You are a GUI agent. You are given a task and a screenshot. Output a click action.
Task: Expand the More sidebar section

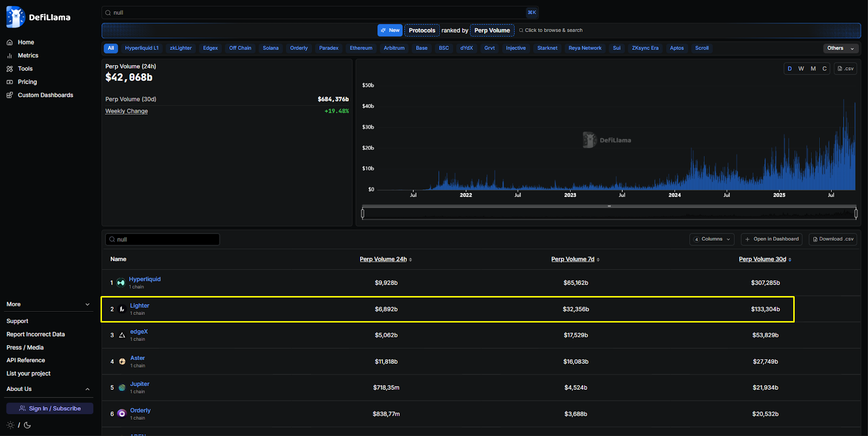click(x=48, y=305)
